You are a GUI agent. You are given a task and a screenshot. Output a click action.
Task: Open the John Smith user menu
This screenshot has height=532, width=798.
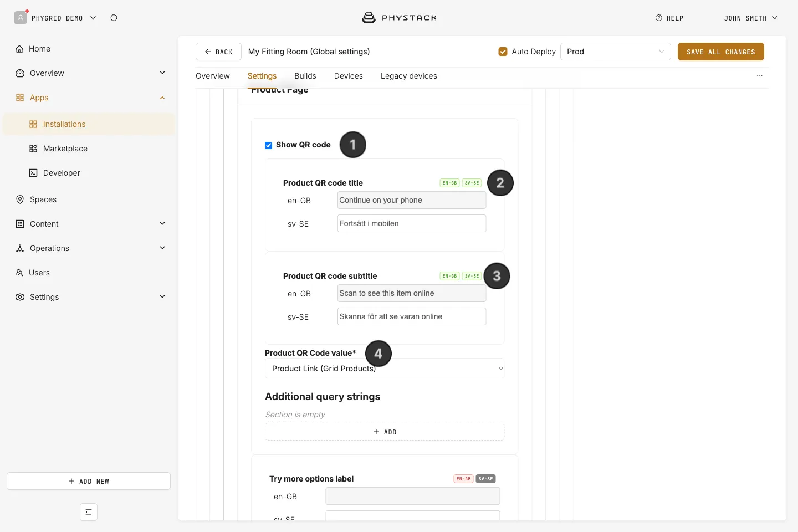coord(751,18)
